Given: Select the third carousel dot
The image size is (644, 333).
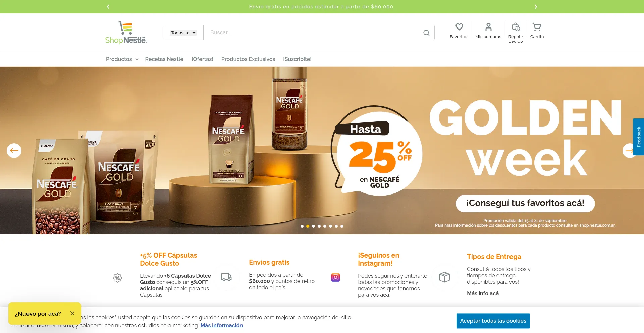Looking at the screenshot, I should 313,226.
